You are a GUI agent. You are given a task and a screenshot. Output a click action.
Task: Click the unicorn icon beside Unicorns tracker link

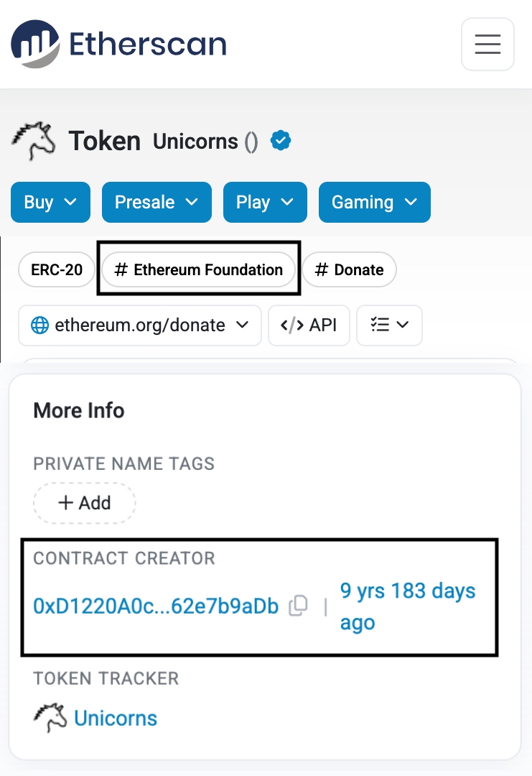coord(47,717)
